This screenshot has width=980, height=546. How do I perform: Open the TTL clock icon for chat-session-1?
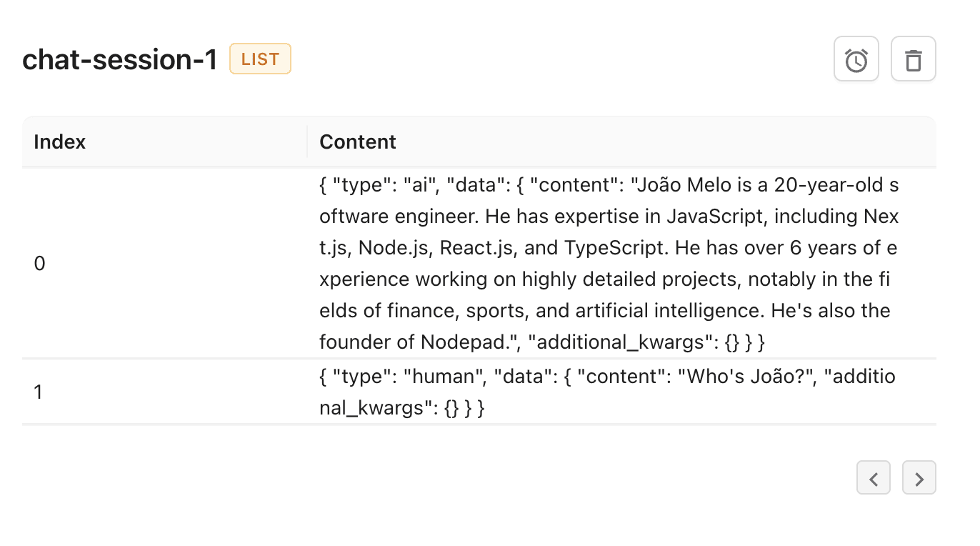[x=856, y=59]
